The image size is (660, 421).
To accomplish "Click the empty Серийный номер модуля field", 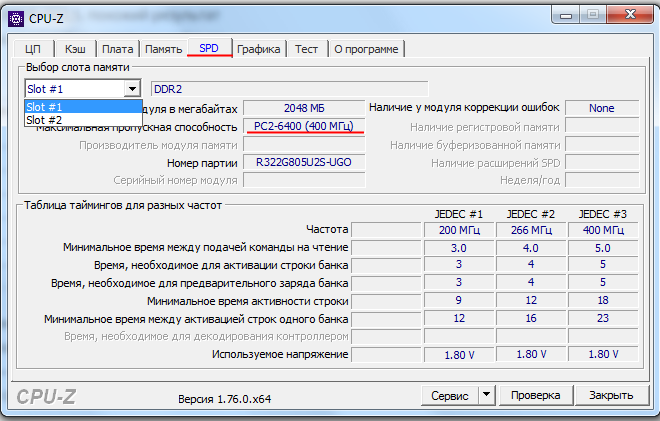I will coord(304,180).
